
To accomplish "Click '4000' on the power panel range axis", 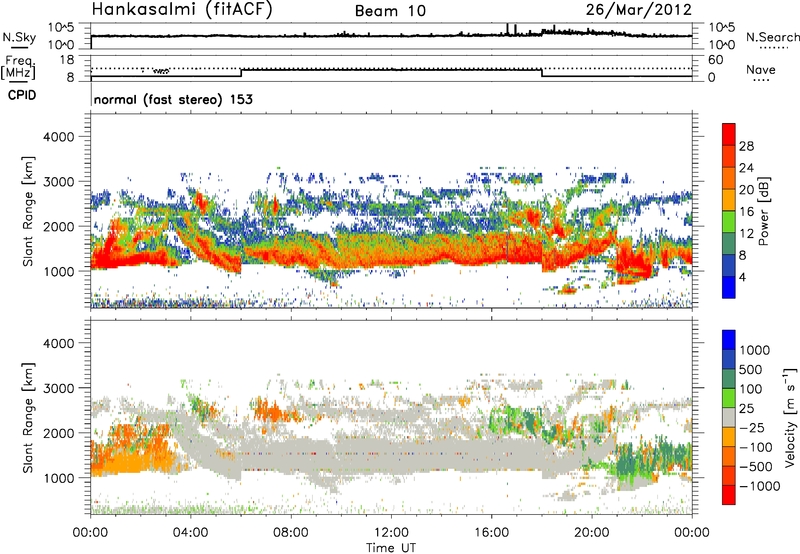I will point(59,137).
